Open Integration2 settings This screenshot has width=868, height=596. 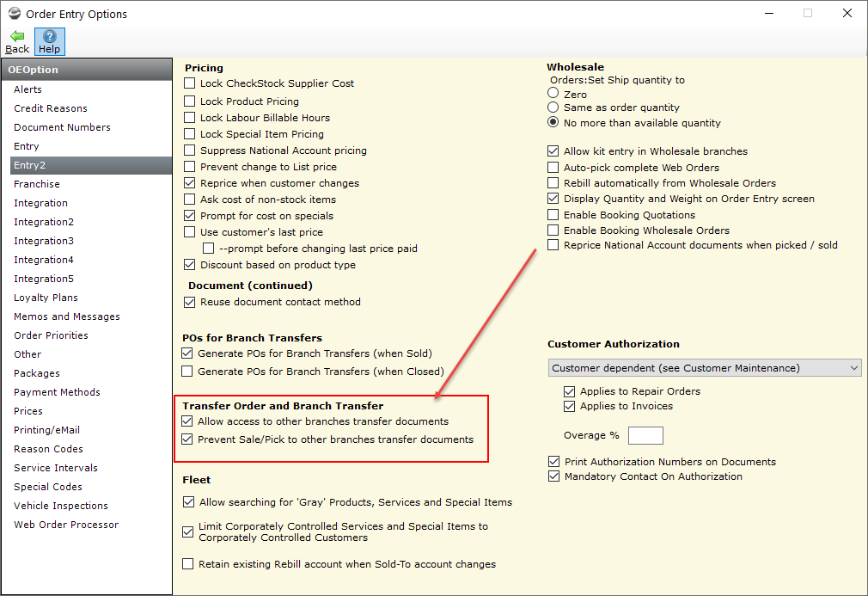tap(44, 222)
